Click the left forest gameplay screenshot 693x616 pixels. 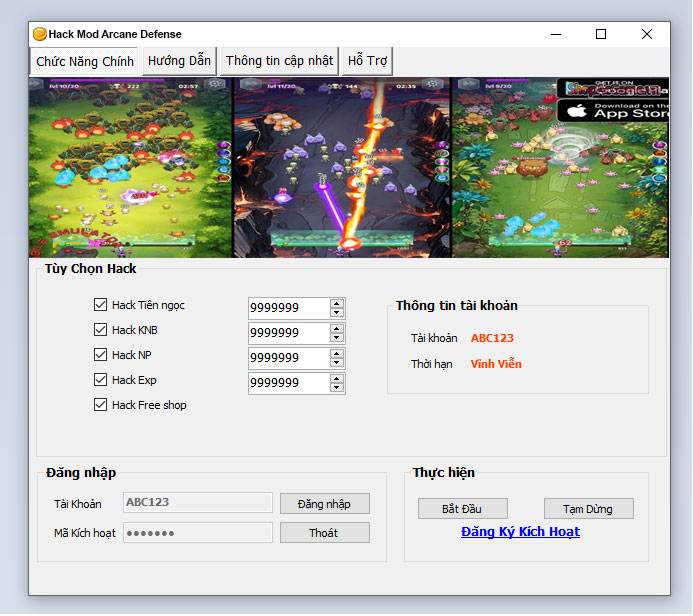130,167
